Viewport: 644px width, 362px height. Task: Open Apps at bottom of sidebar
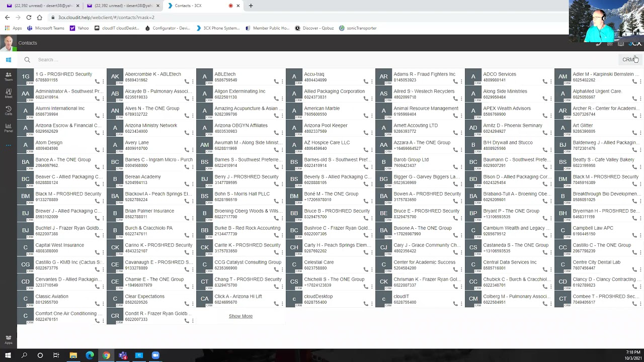coord(8,340)
